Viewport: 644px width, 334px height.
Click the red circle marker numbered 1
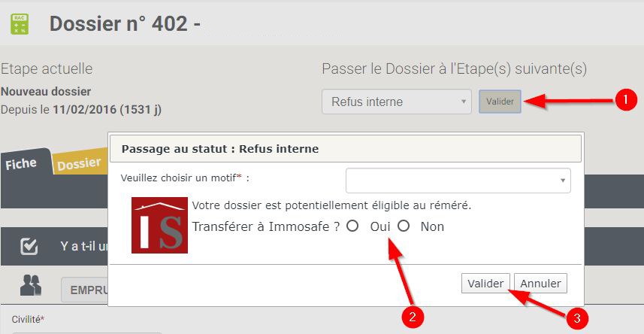[626, 99]
